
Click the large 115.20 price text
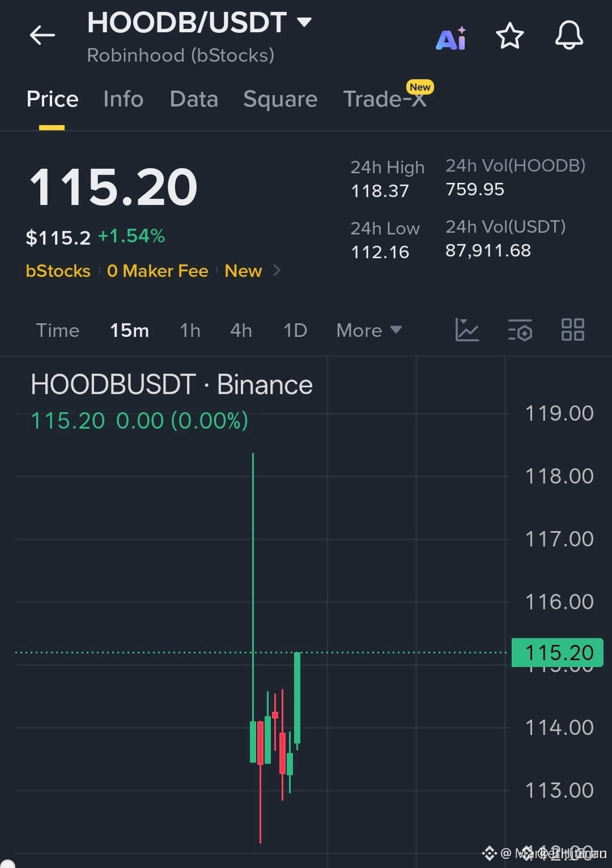point(113,187)
